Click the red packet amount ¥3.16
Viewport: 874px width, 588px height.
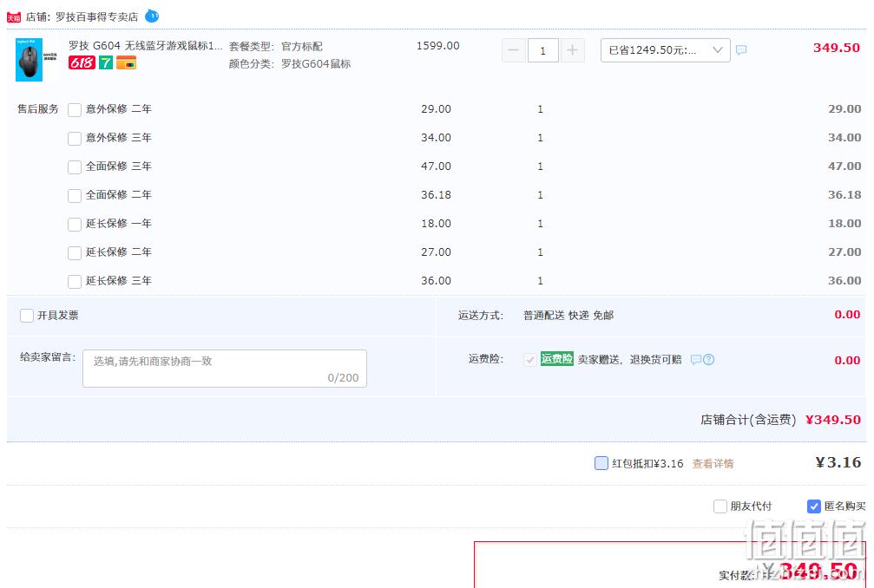[x=838, y=463]
